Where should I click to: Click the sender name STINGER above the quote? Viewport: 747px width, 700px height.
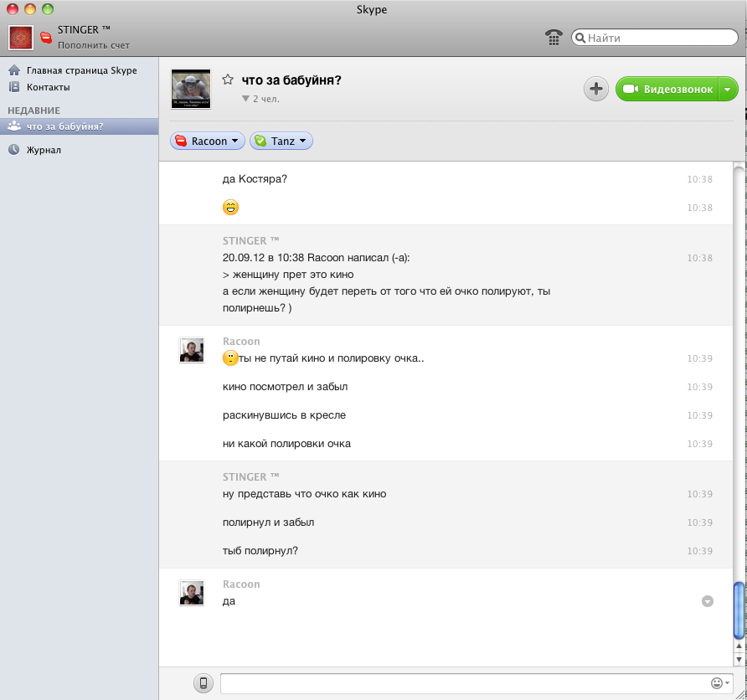[250, 241]
